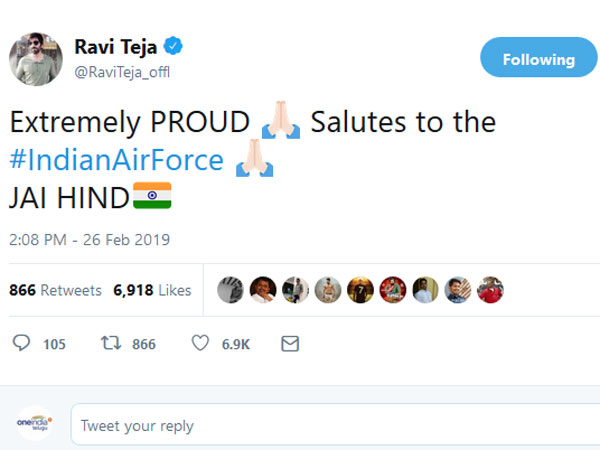View the 866 Retweets list
The image size is (600, 450).
(55, 290)
